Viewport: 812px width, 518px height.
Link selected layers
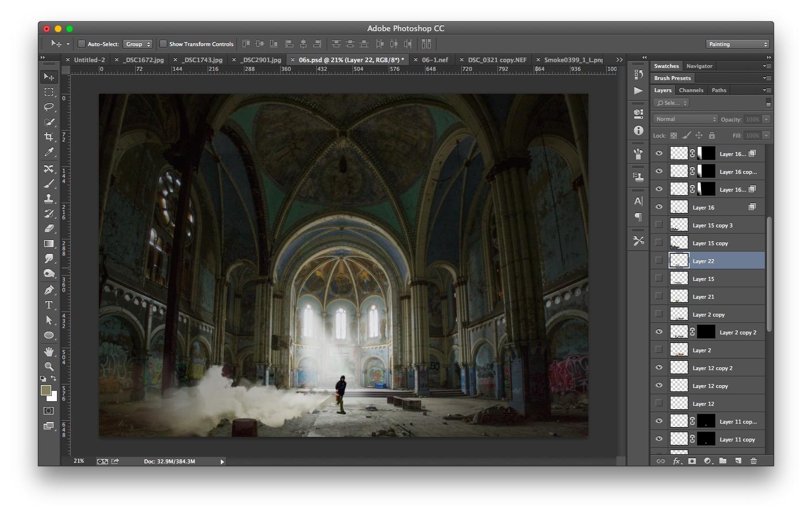click(660, 461)
